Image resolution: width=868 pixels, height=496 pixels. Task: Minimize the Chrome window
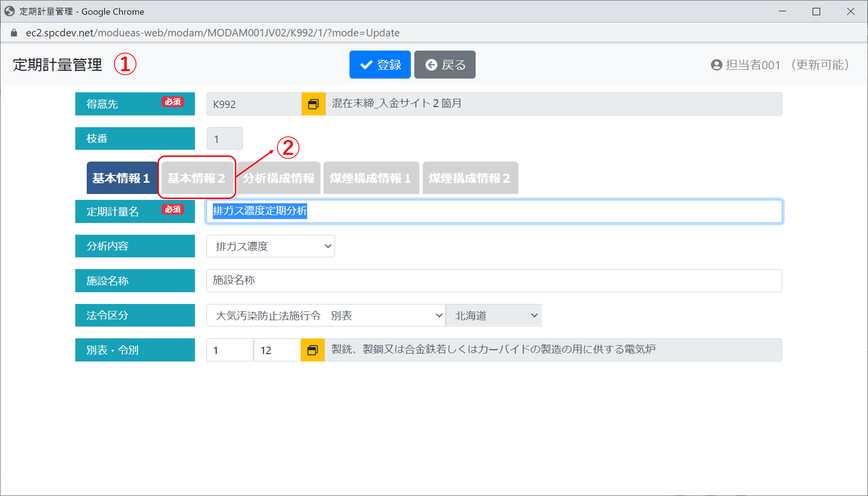pyautogui.click(x=782, y=12)
